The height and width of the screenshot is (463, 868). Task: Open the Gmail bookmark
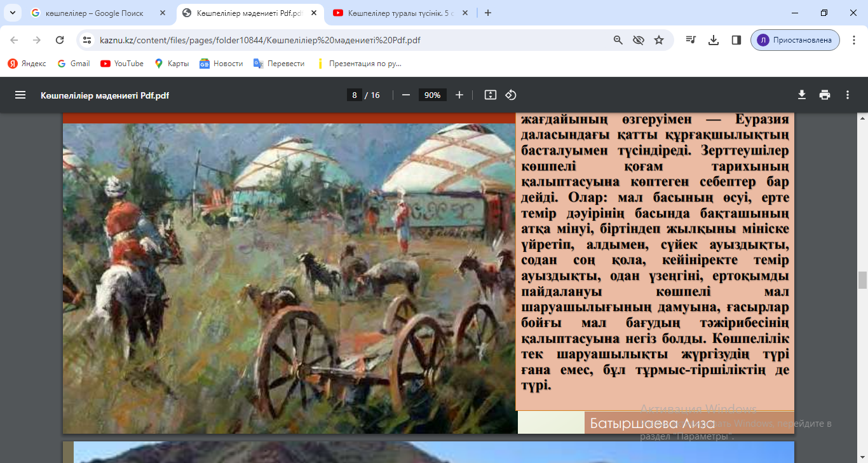pos(72,63)
